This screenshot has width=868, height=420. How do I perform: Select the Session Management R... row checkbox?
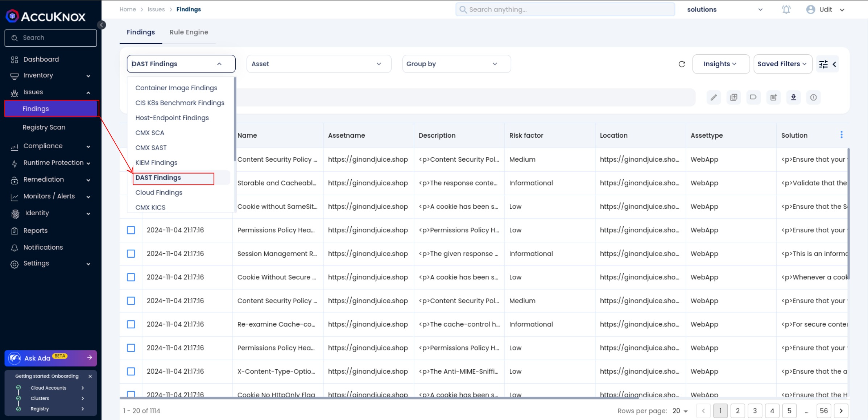pos(131,254)
